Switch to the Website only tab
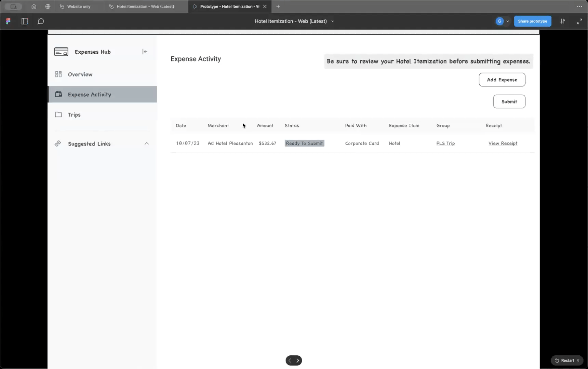The image size is (588, 369). (75, 6)
